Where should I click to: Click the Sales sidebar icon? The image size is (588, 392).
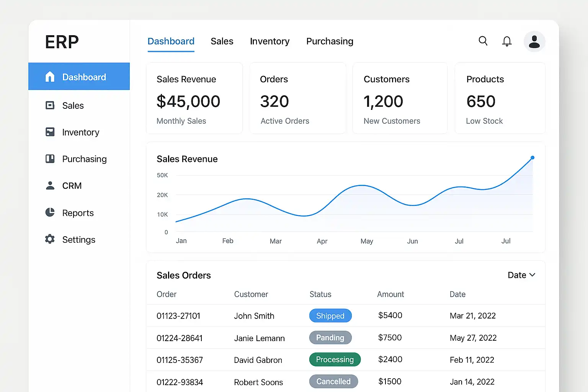point(50,105)
